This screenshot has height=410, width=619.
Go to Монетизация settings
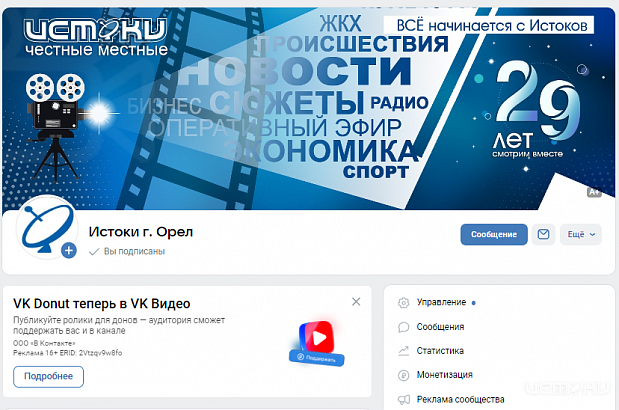[445, 375]
